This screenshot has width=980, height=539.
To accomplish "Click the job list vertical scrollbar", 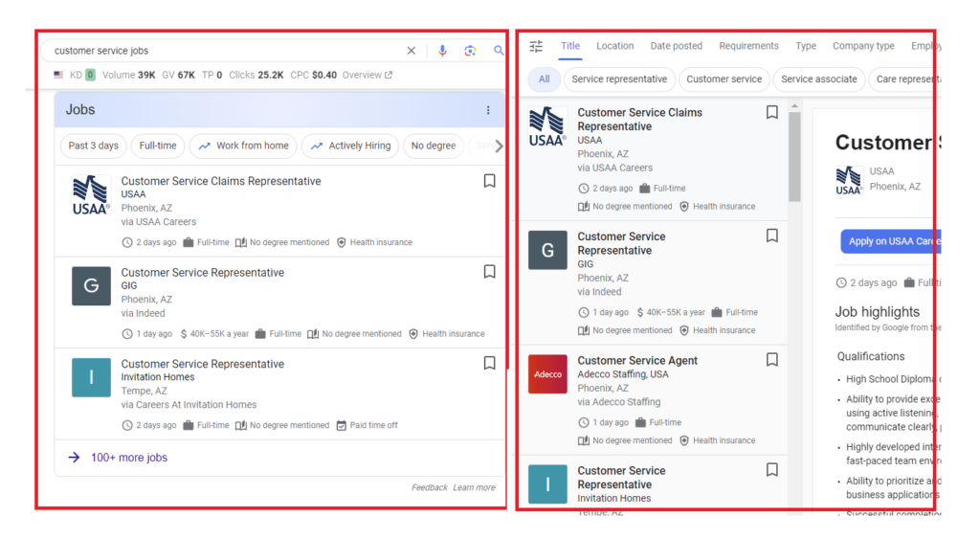I will (x=794, y=156).
